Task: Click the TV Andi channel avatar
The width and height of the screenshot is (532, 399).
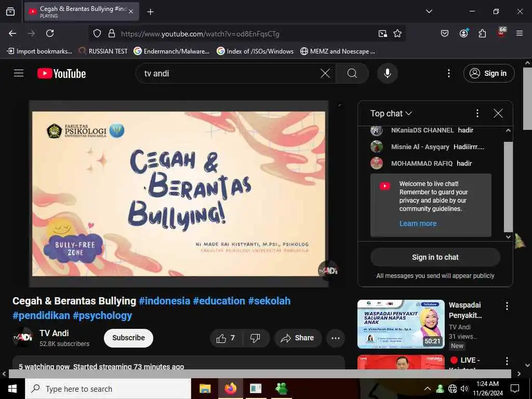Action: pos(23,338)
